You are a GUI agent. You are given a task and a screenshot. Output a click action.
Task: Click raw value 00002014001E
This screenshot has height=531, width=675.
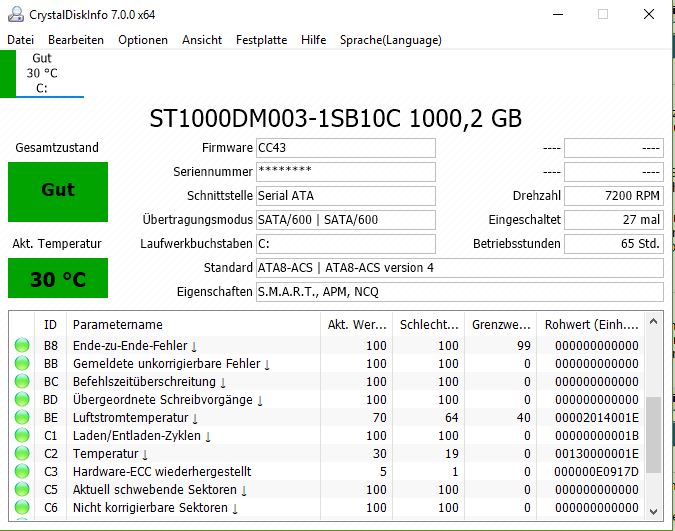(x=597, y=417)
